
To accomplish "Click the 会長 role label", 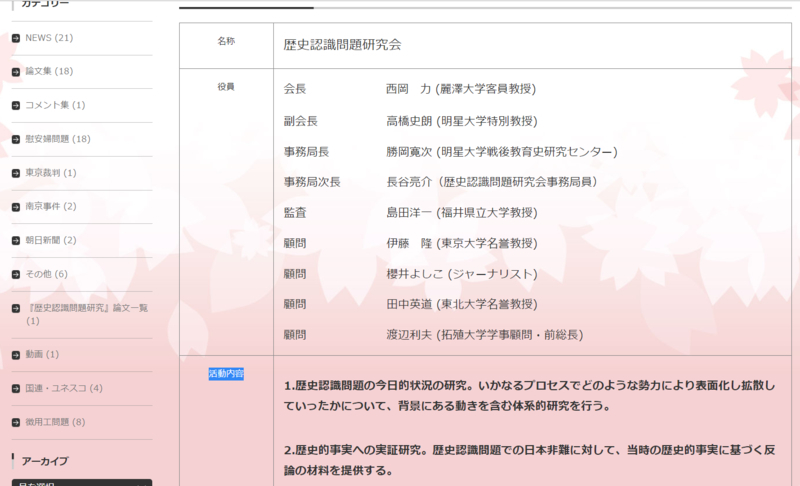I will [295, 89].
